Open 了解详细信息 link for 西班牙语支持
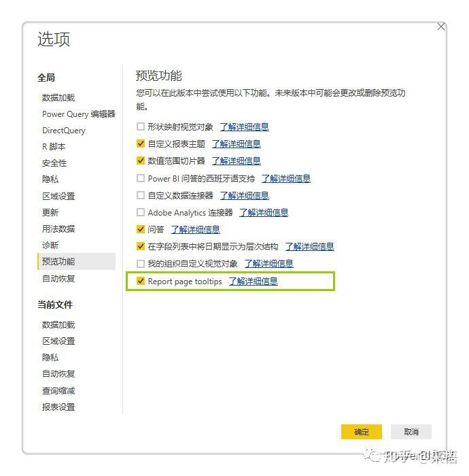 pyautogui.click(x=285, y=178)
